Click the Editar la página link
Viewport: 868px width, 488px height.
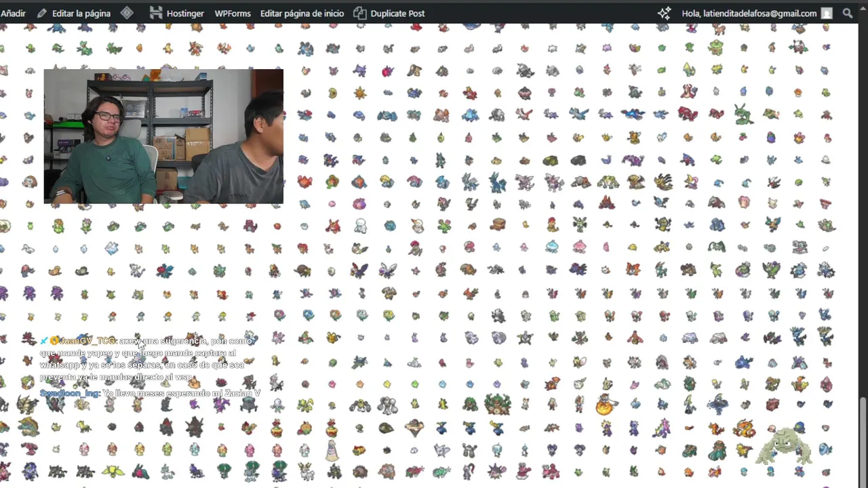(73, 13)
